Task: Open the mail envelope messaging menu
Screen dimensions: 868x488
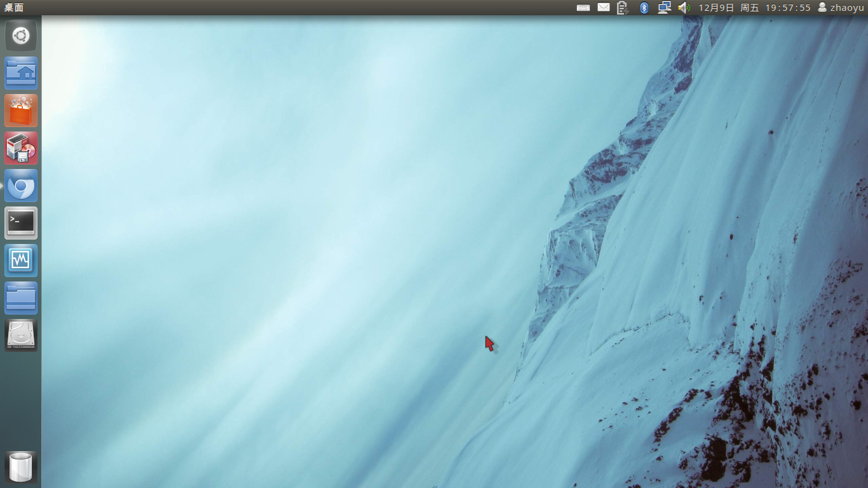Action: (x=604, y=8)
